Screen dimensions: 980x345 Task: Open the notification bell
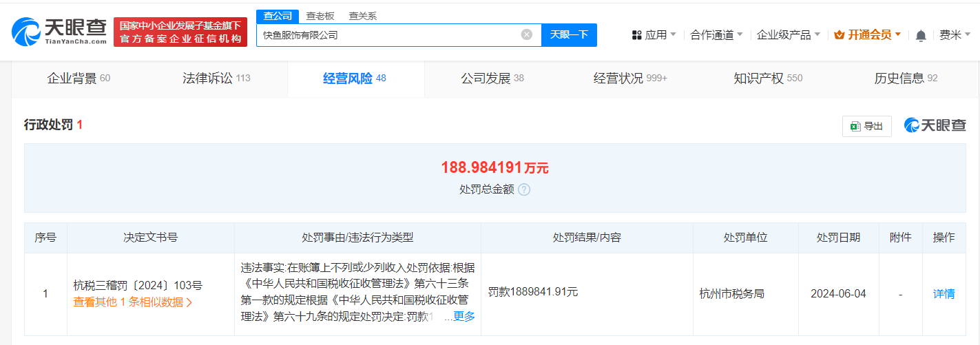click(x=921, y=35)
